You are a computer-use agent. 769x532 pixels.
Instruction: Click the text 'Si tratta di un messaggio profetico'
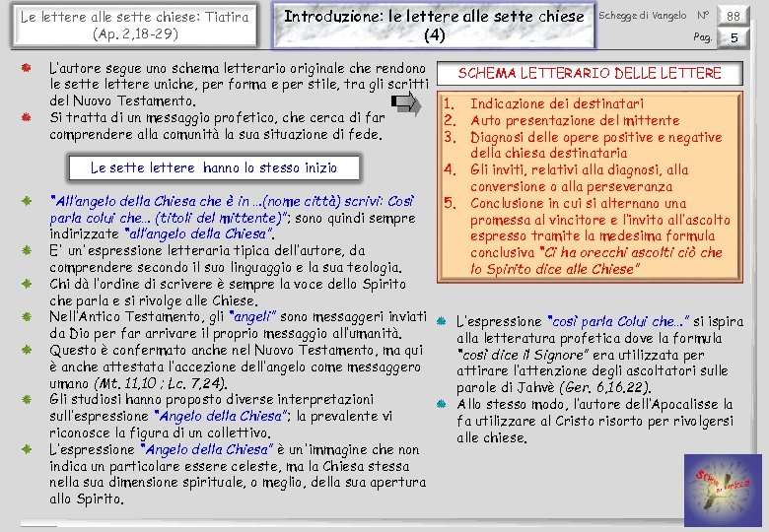tap(164, 117)
